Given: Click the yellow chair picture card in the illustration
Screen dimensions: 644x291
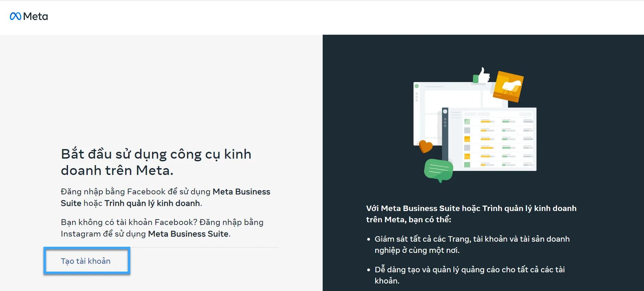Looking at the screenshot, I should coord(508,86).
